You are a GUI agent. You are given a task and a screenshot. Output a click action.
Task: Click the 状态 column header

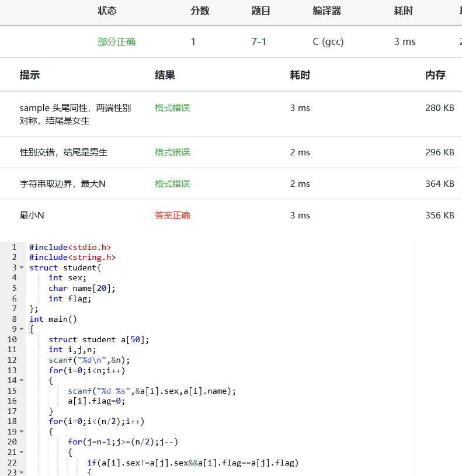[x=107, y=11]
